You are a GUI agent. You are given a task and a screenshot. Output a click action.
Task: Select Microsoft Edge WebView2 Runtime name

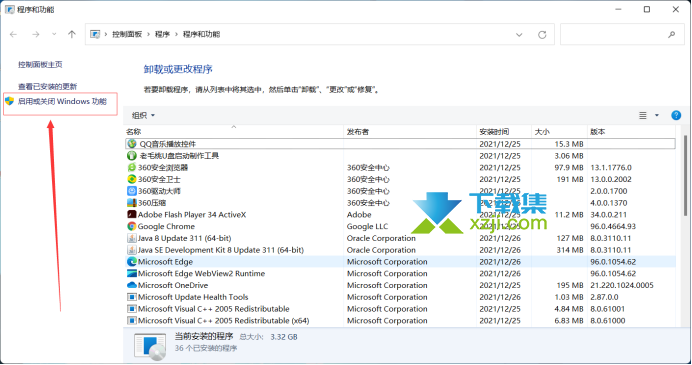coord(202,273)
